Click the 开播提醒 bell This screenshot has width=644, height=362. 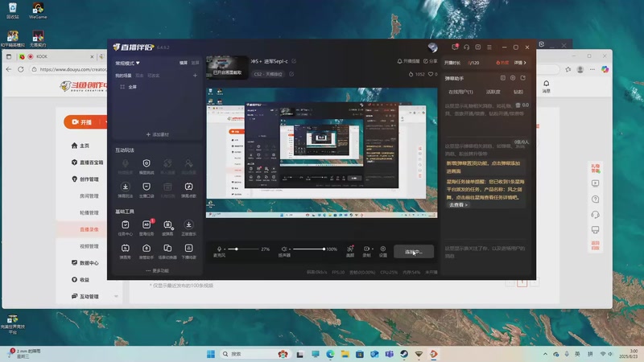pyautogui.click(x=408, y=61)
